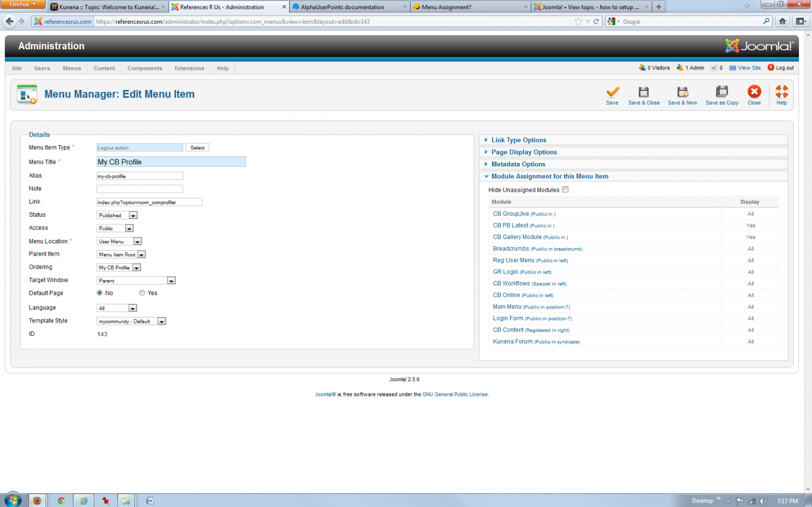
Task: Open the Parent Item dropdown
Action: pyautogui.click(x=121, y=255)
